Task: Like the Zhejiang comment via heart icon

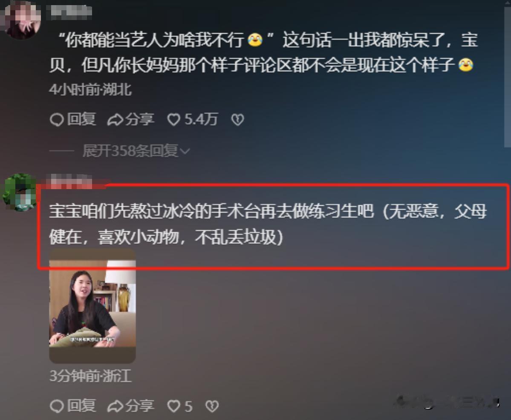Action: click(173, 406)
